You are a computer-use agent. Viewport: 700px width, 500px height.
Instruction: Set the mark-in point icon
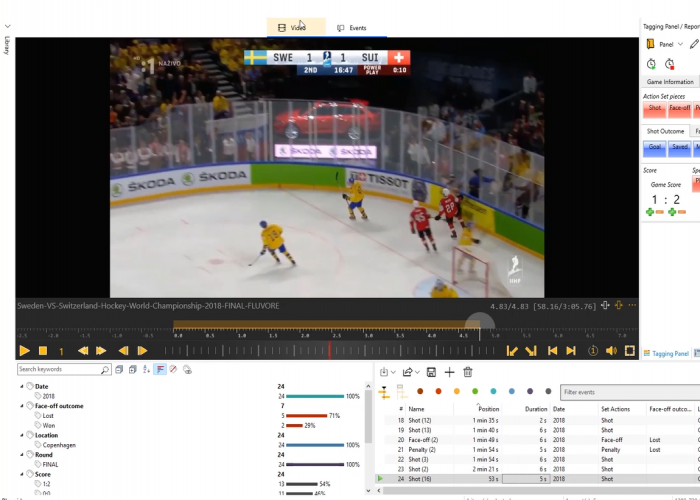pos(512,351)
